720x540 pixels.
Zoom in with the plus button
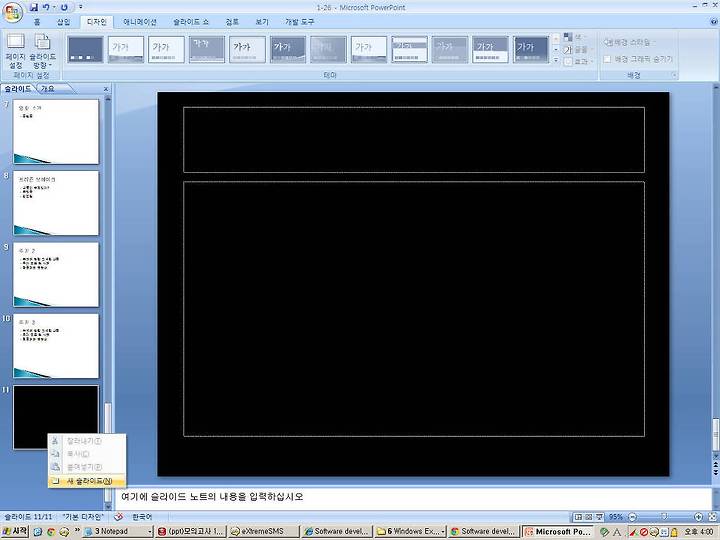coord(698,517)
